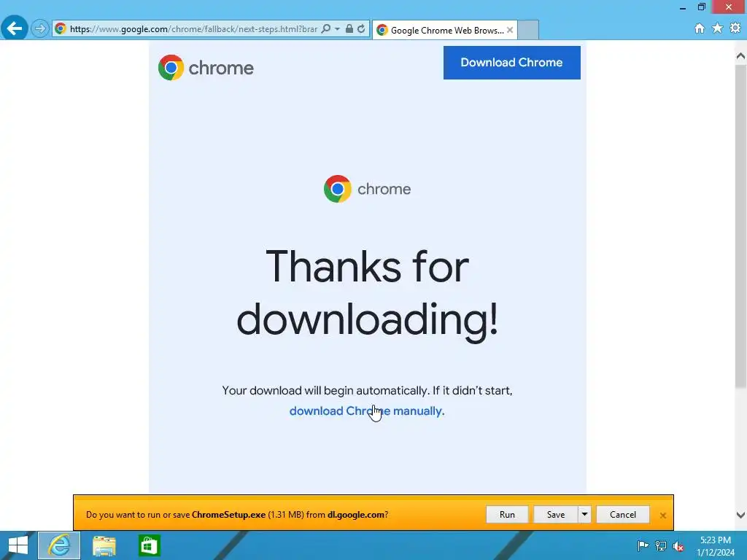Click Internet Explorer icon on taskbar
The height and width of the screenshot is (560, 747).
(x=59, y=545)
